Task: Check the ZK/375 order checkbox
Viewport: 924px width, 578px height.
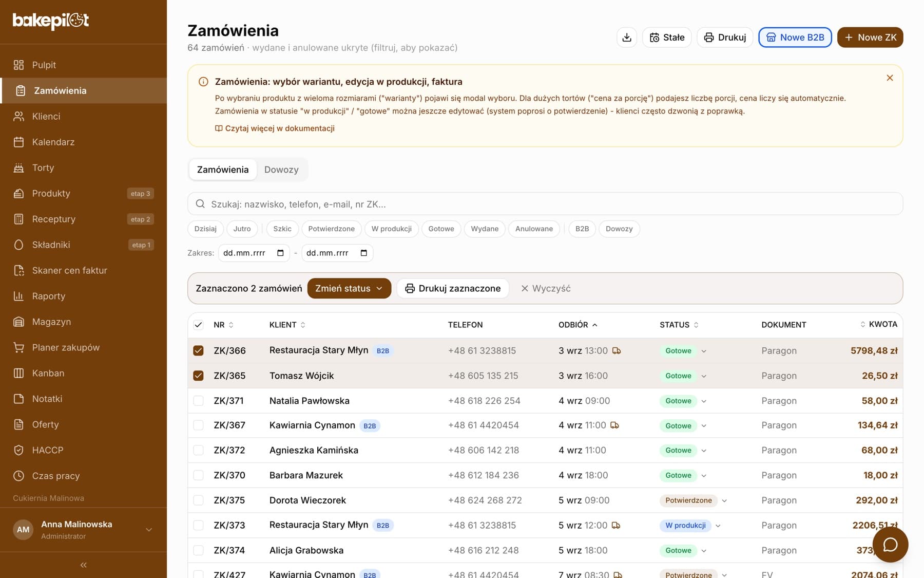Action: (x=198, y=500)
